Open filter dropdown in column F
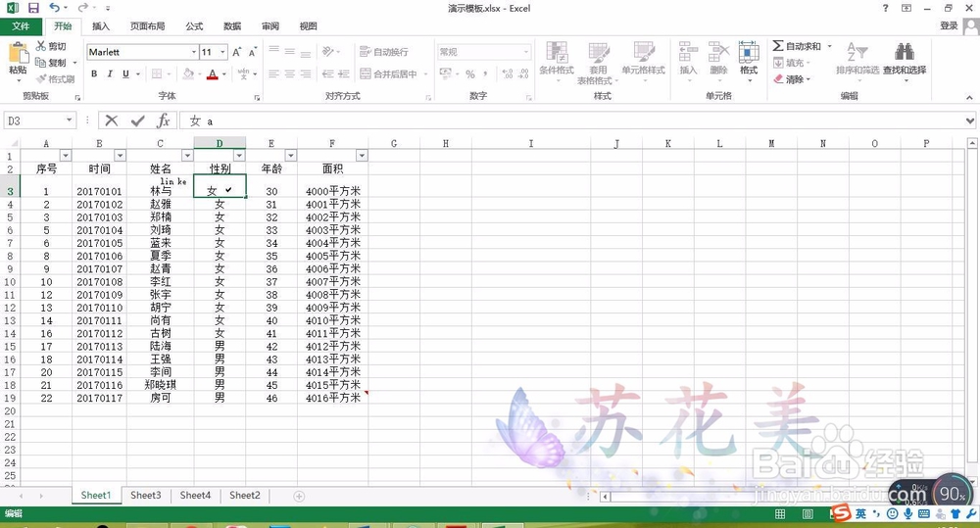Screen dimensions: 980x528 click(362, 156)
